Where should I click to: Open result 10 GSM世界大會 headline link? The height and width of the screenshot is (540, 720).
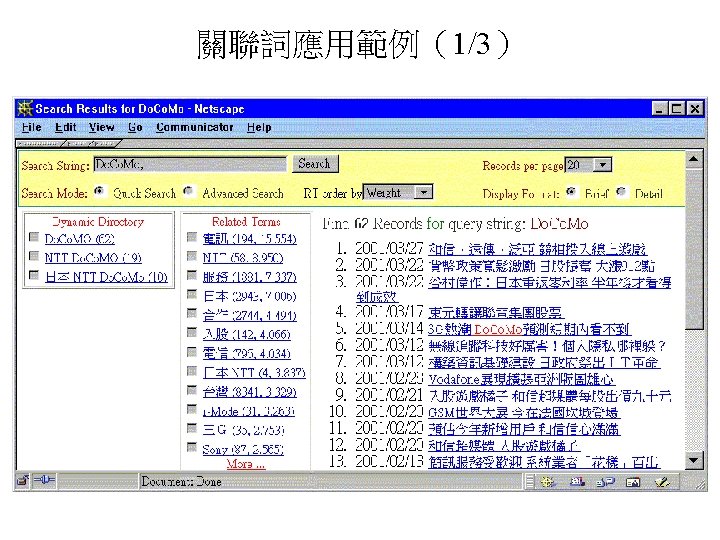pyautogui.click(x=524, y=412)
